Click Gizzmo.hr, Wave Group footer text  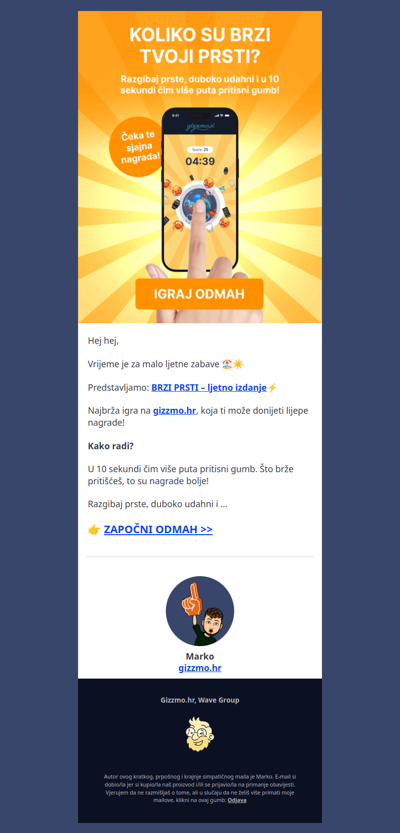coord(200,700)
